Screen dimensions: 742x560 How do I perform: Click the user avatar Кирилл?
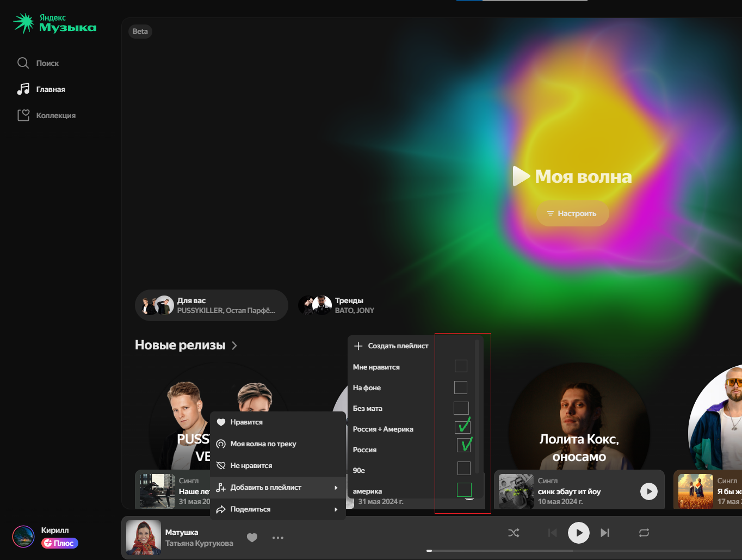pyautogui.click(x=23, y=537)
